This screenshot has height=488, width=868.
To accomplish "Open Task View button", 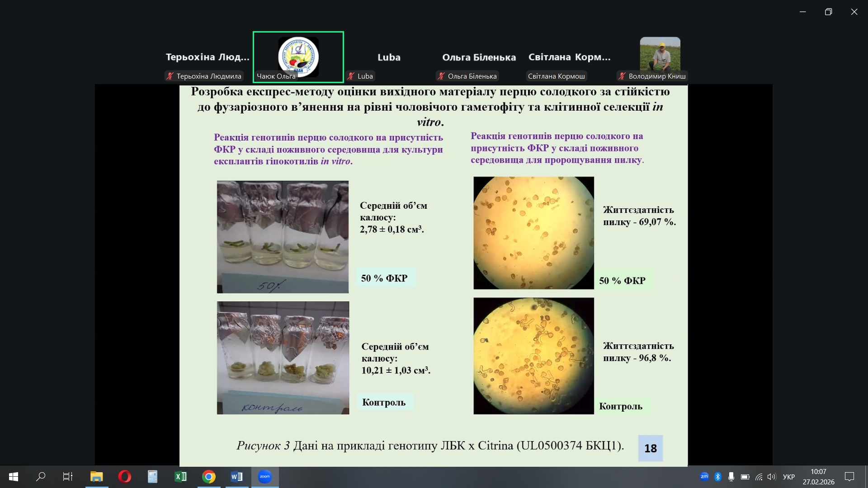I will click(68, 477).
